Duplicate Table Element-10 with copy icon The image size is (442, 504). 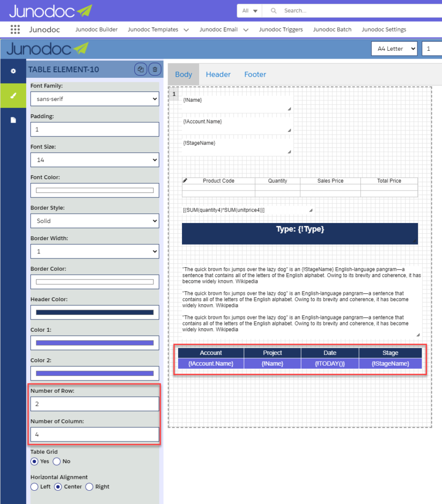141,69
